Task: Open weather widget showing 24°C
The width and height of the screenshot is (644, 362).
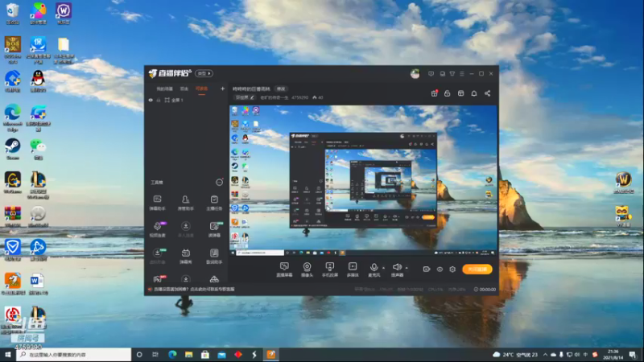Action: click(x=515, y=355)
